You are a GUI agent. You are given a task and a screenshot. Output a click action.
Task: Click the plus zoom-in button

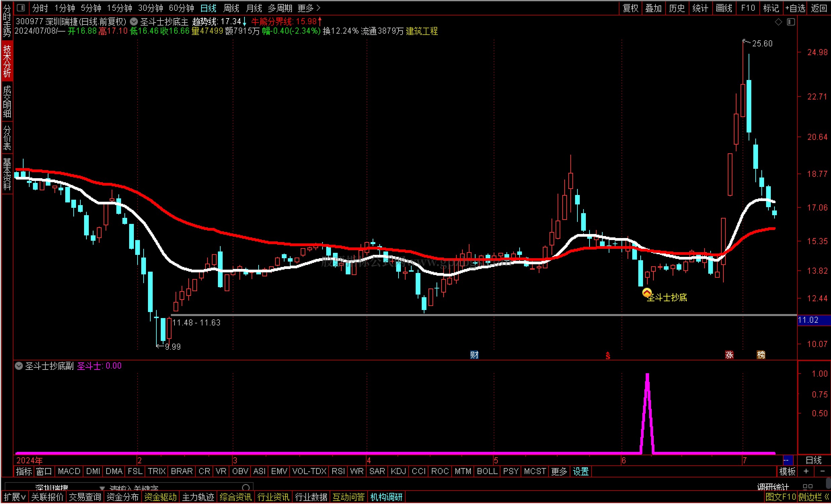pos(806,471)
